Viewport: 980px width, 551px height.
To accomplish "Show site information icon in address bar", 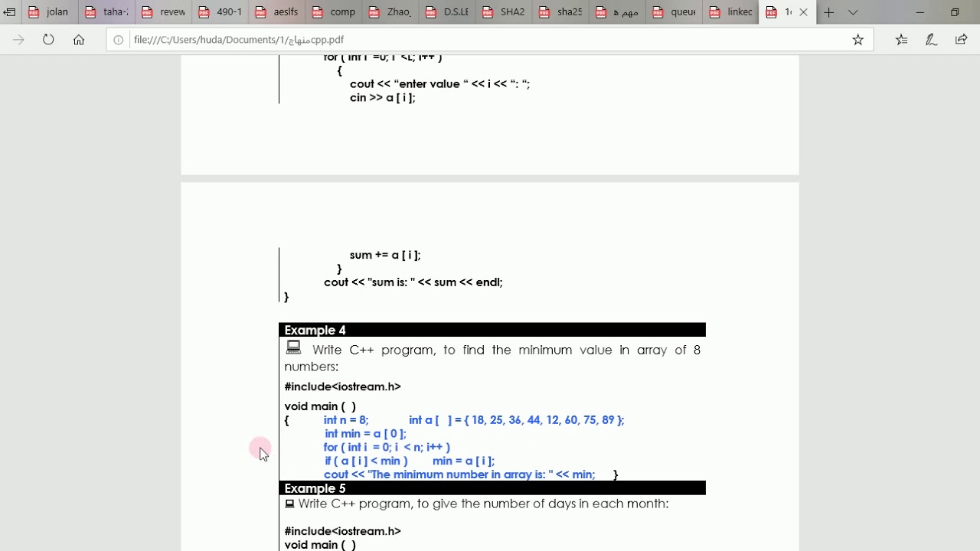I will (119, 40).
